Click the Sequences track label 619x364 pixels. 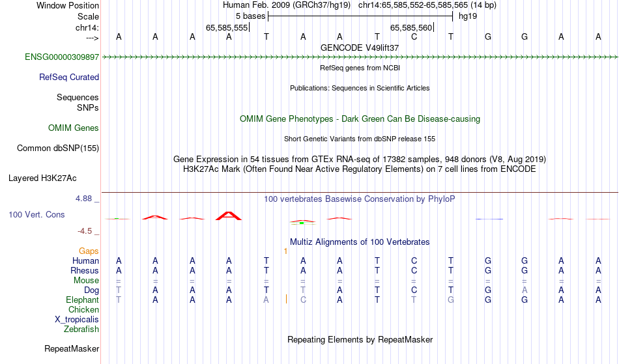(78, 98)
